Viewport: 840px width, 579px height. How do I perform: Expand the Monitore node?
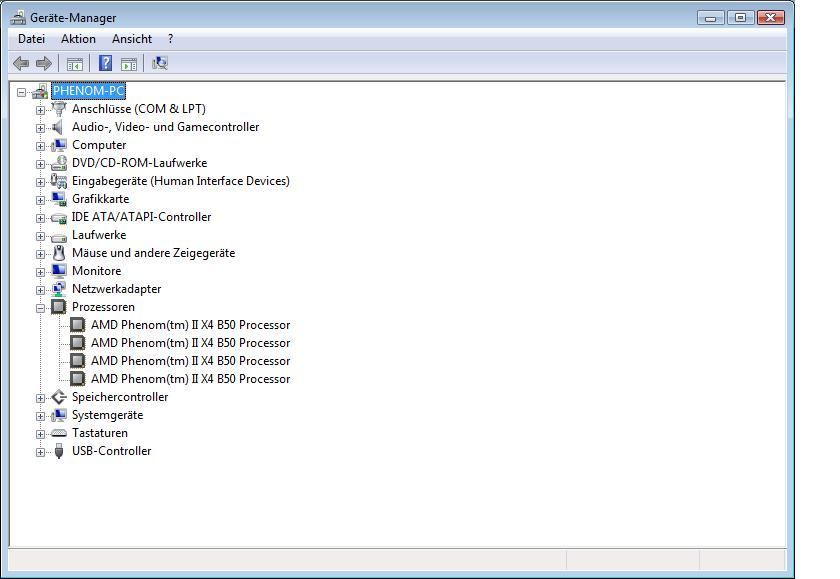click(40, 273)
